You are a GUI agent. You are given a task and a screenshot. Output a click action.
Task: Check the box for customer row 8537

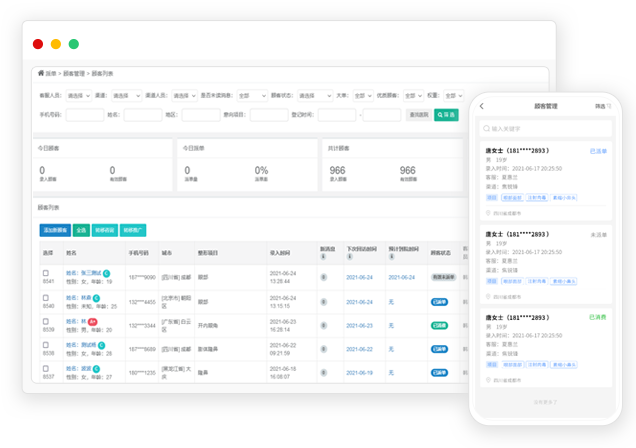pyautogui.click(x=46, y=369)
